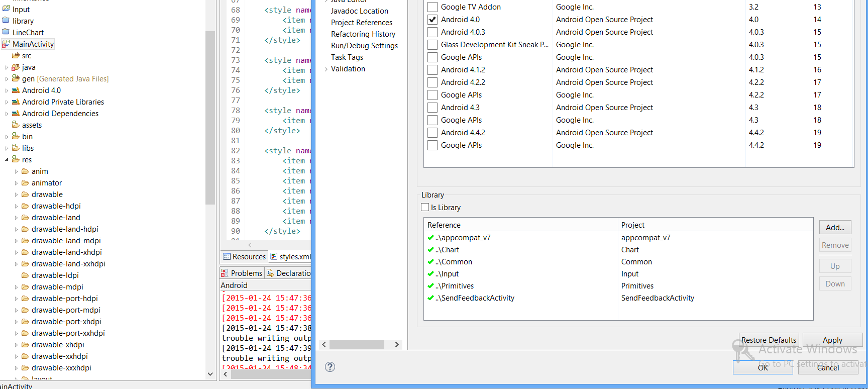
Task: Click the Remove library button
Action: [835, 245]
